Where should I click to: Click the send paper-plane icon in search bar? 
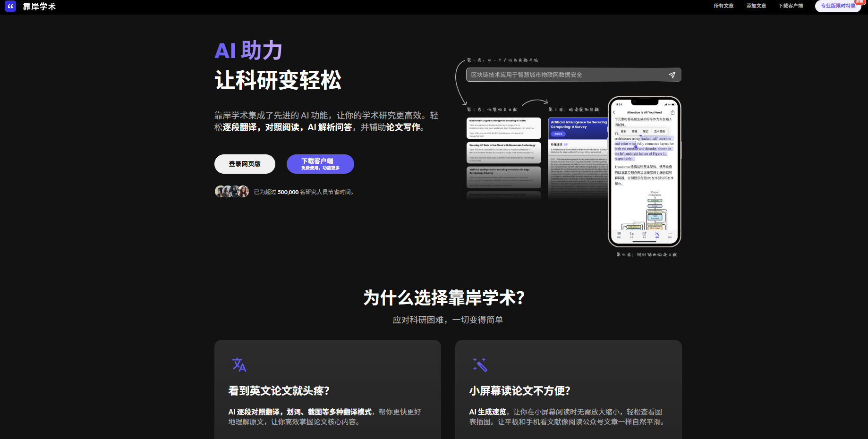(x=672, y=75)
